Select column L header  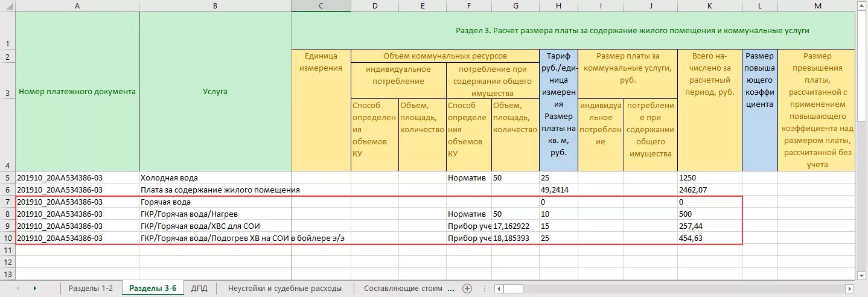point(760,5)
